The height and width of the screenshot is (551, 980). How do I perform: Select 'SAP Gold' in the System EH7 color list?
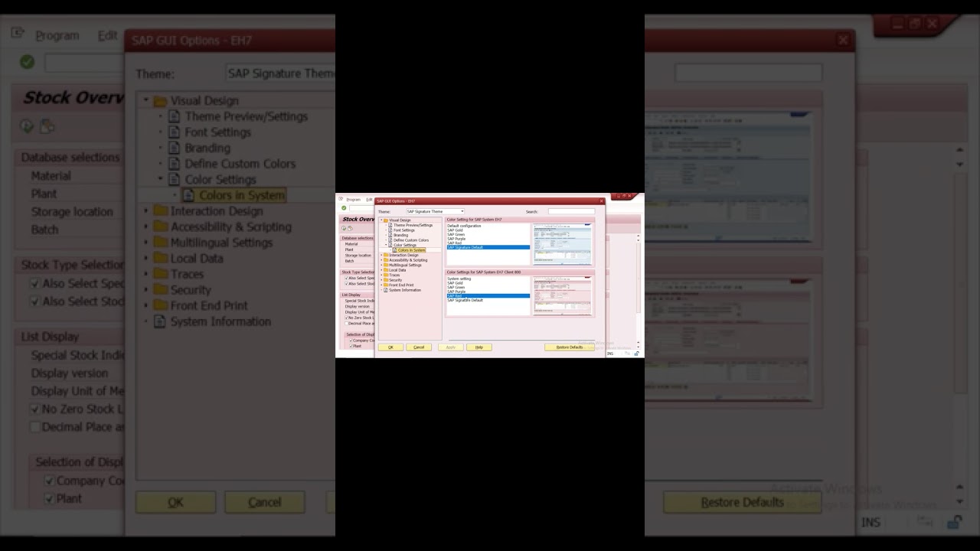click(488, 230)
